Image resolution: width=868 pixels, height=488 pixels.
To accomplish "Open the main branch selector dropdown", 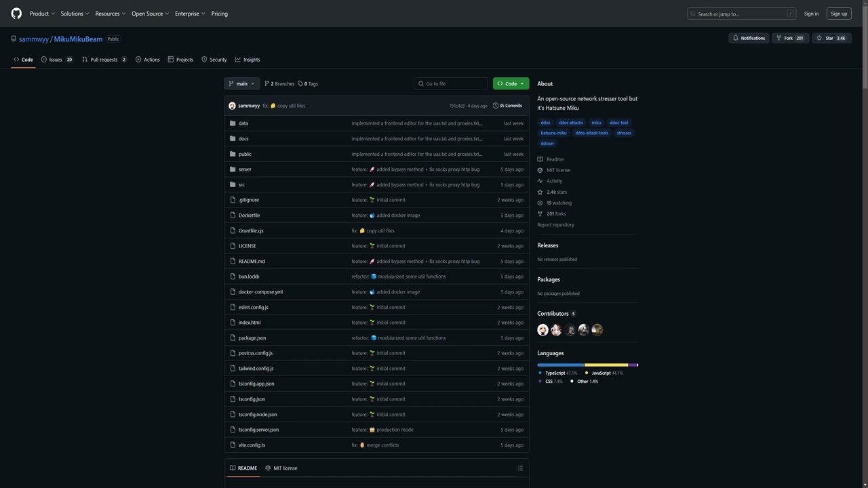I will click(x=241, y=84).
